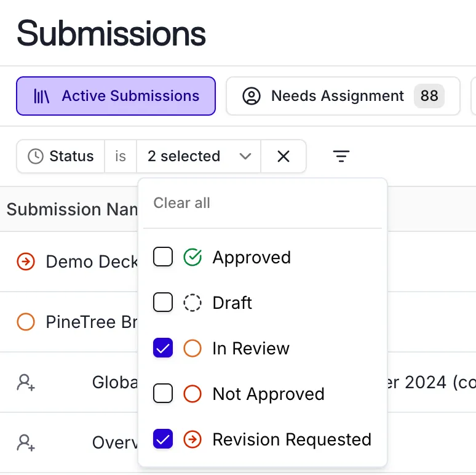The width and height of the screenshot is (476, 475).
Task: Open the Globa submission row
Action: [115, 382]
